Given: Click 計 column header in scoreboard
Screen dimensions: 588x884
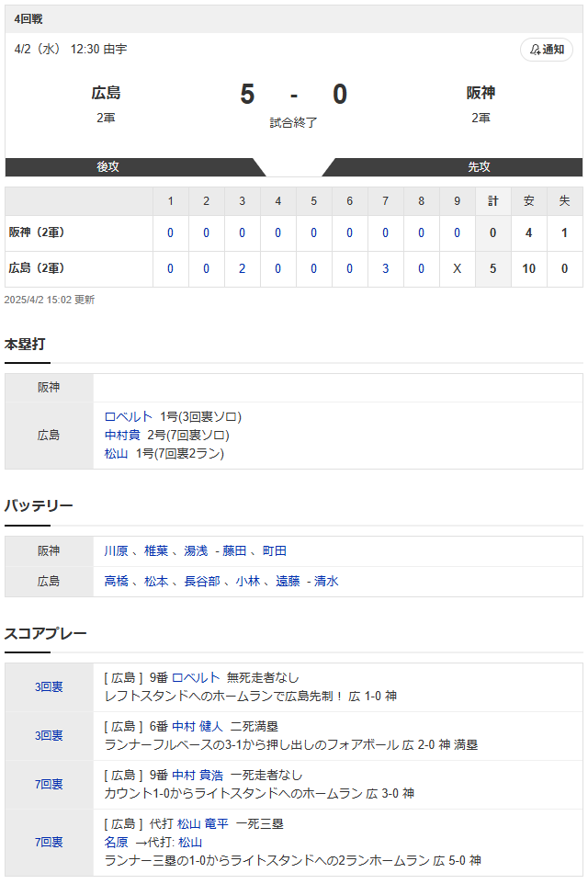Looking at the screenshot, I should [x=492, y=200].
